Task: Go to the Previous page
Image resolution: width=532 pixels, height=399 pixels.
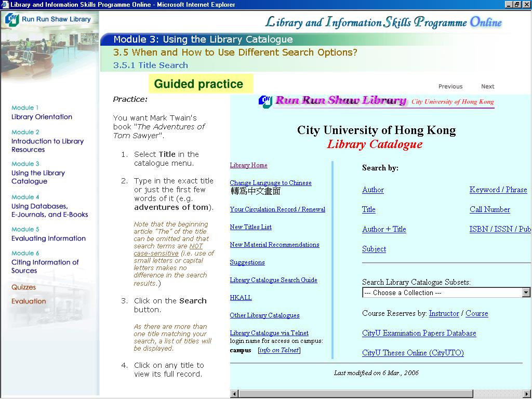Action: 450,87
